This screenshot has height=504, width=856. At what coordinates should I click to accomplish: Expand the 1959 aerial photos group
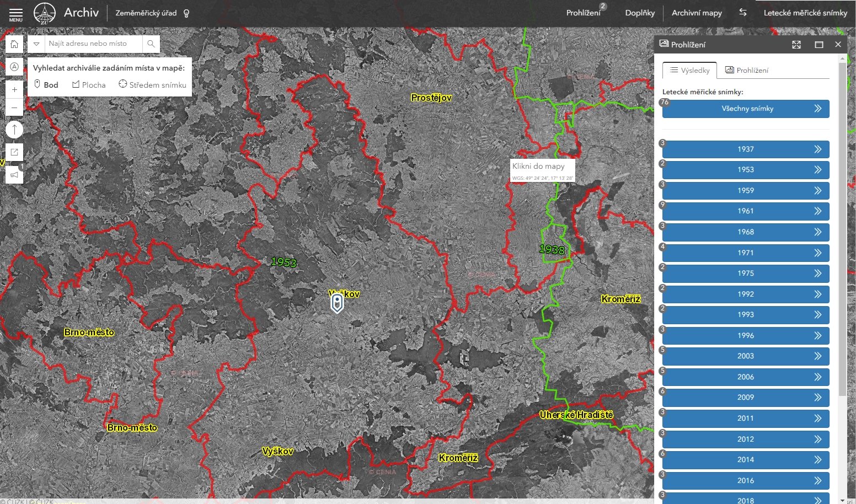click(746, 191)
